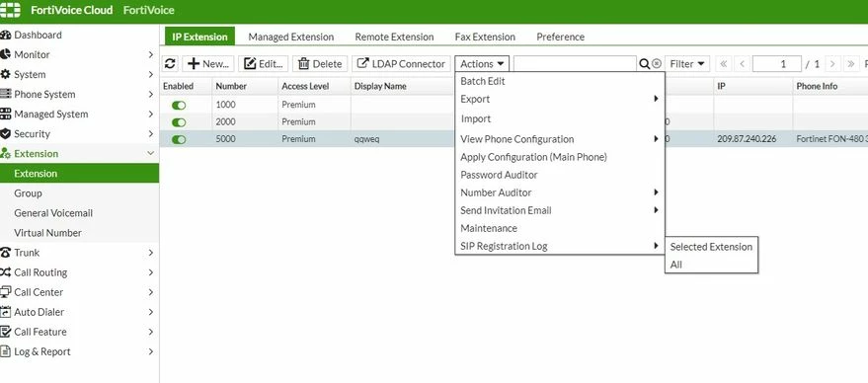Select Apply Configuration (Main Phone)
Viewport: 868px width, 383px height.
[560, 157]
